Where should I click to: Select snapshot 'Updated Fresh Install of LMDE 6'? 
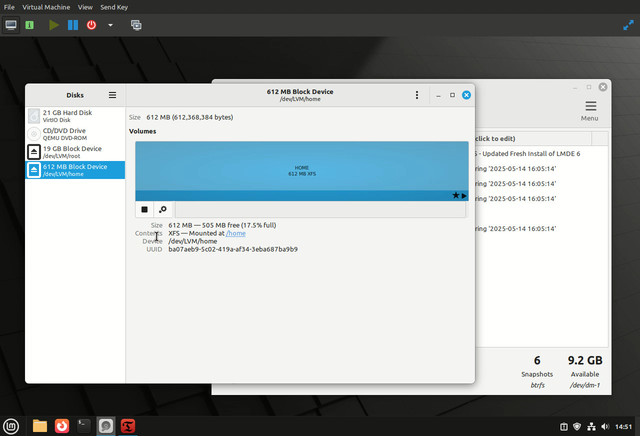coord(540,154)
